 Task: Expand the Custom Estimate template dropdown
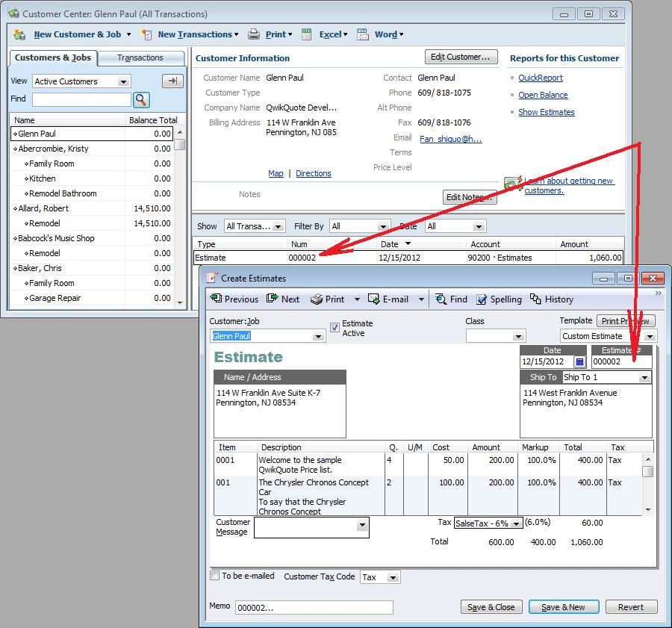click(650, 336)
